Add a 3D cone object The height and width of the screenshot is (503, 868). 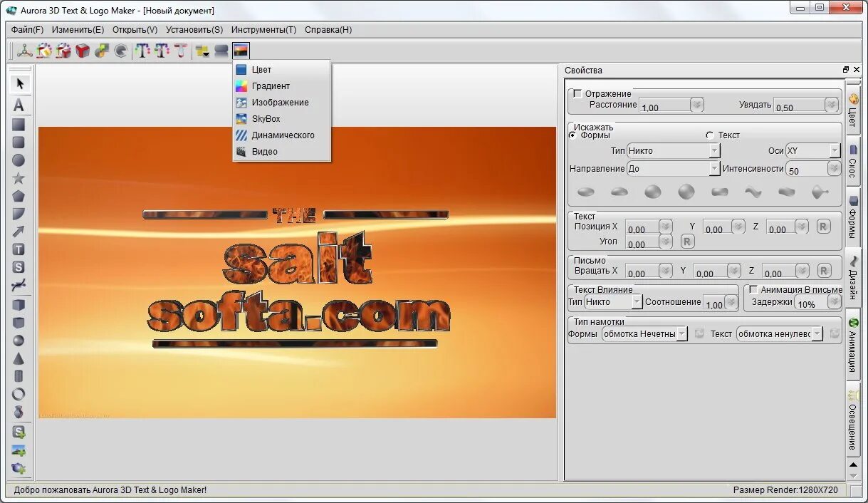click(x=19, y=358)
